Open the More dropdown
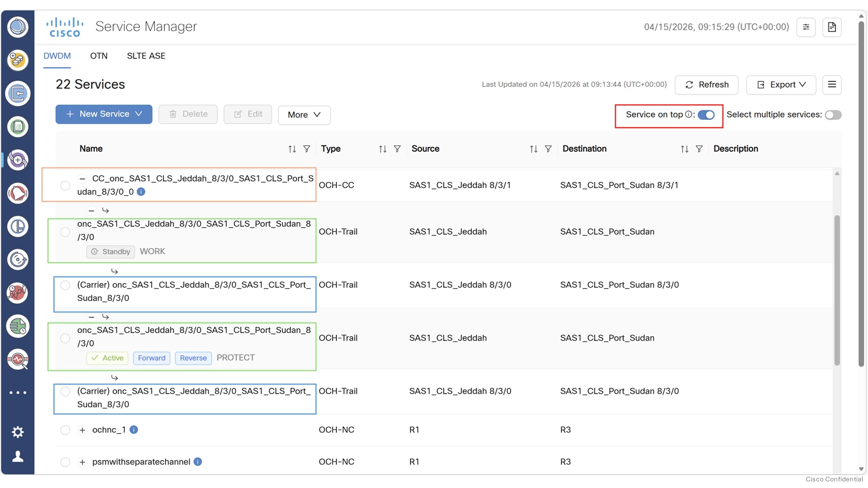 [304, 115]
